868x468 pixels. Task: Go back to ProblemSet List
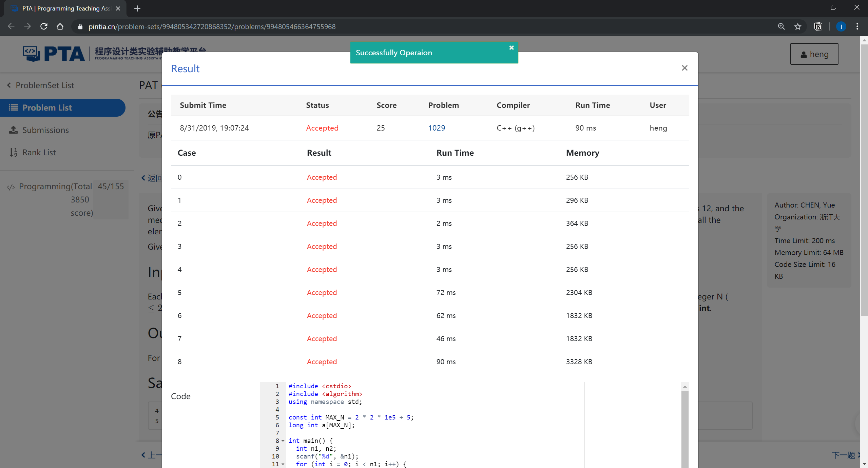click(x=40, y=85)
